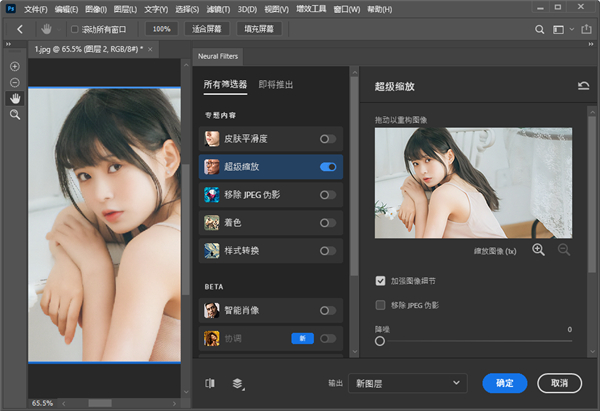The width and height of the screenshot is (600, 411).
Task: Enable the 皮肤平滑度 filter toggle
Action: (x=327, y=139)
